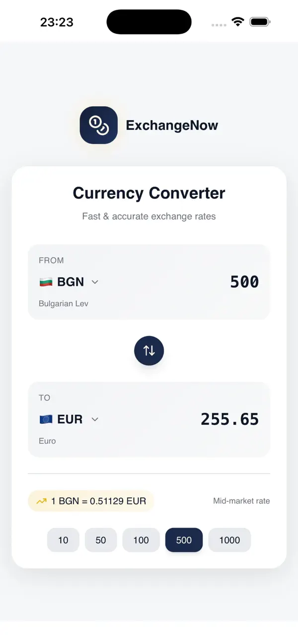Select the 1000 quick amount option
This screenshot has width=298, height=644.
point(229,540)
